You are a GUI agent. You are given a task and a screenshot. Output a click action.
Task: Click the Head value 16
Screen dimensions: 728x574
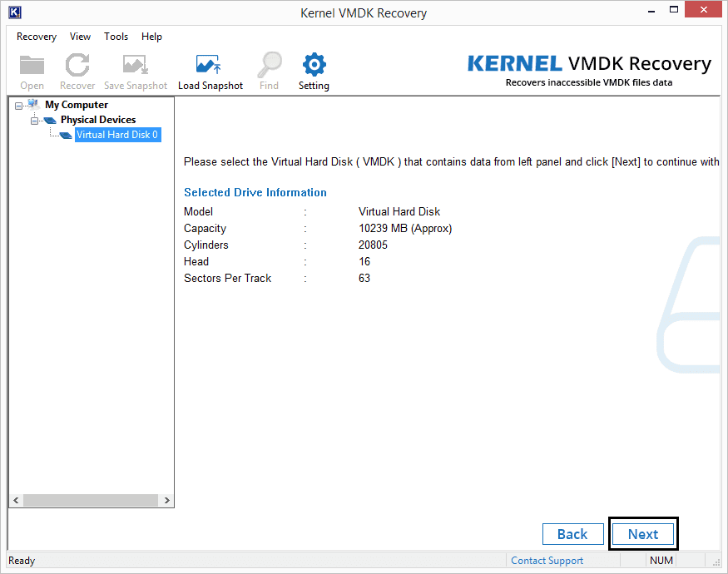[x=364, y=261]
